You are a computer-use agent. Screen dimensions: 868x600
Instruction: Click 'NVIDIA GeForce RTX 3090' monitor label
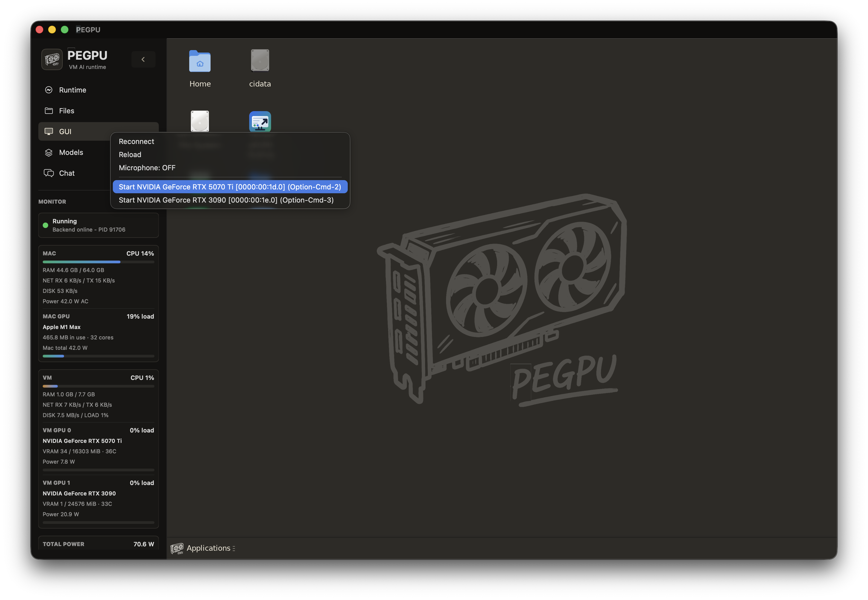point(79,493)
